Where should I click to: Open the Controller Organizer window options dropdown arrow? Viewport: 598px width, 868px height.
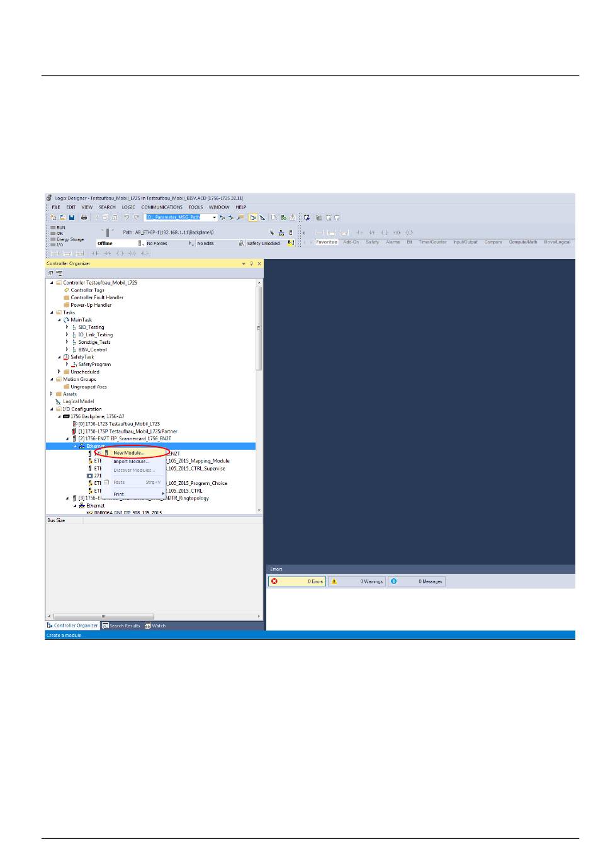point(244,264)
